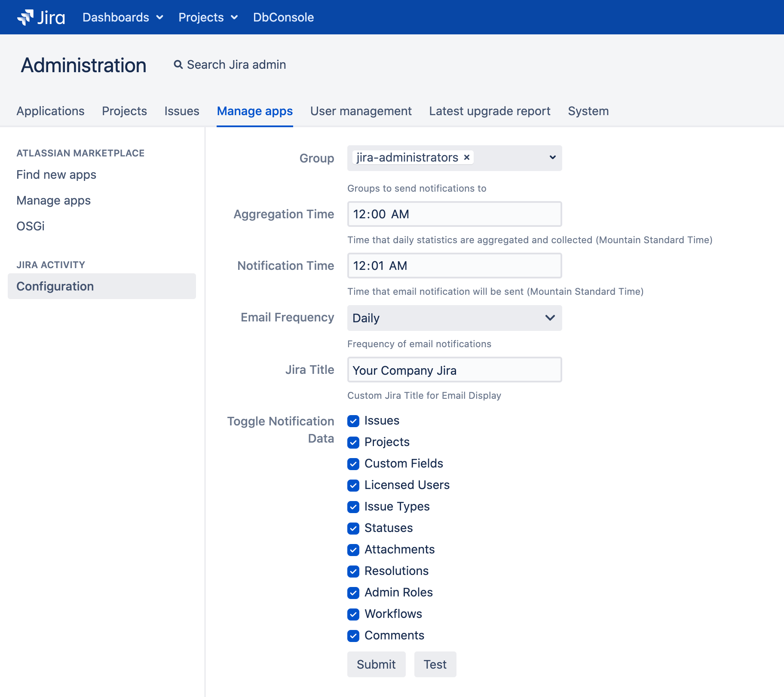Focus the Notification Time field
Screen dimensions: 784x697
point(454,266)
